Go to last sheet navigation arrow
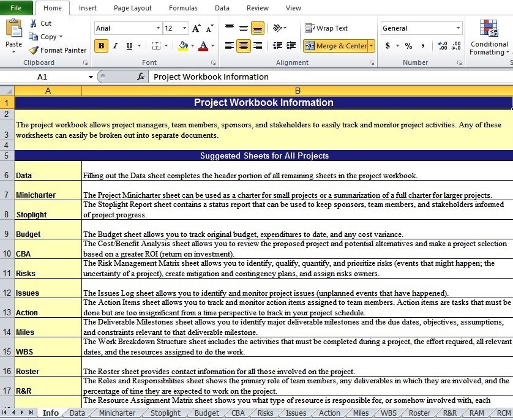 pyautogui.click(x=31, y=413)
